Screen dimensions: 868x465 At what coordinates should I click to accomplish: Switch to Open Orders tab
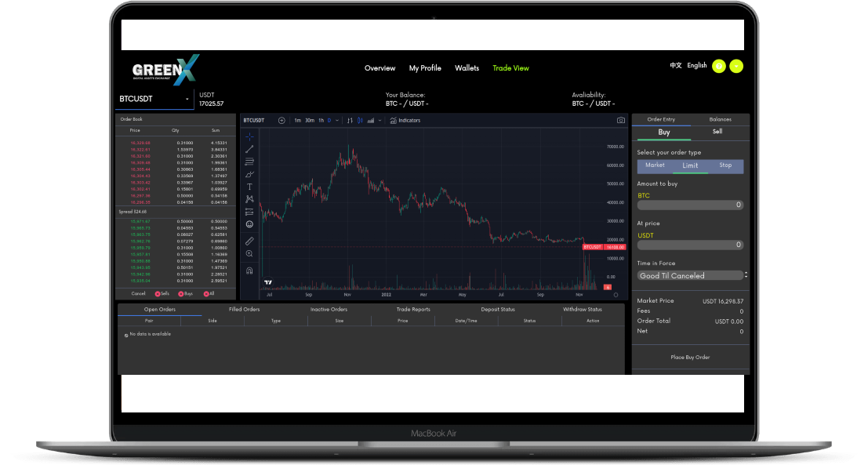pos(159,310)
